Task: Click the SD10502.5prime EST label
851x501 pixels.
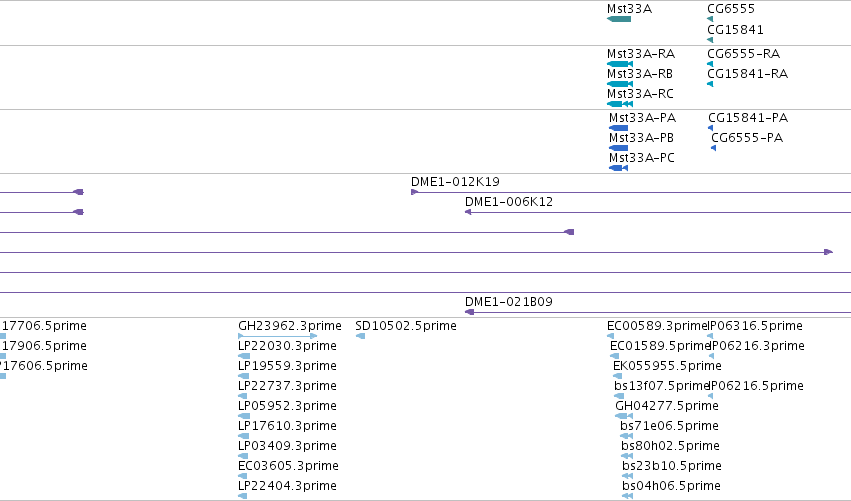Action: pos(405,326)
